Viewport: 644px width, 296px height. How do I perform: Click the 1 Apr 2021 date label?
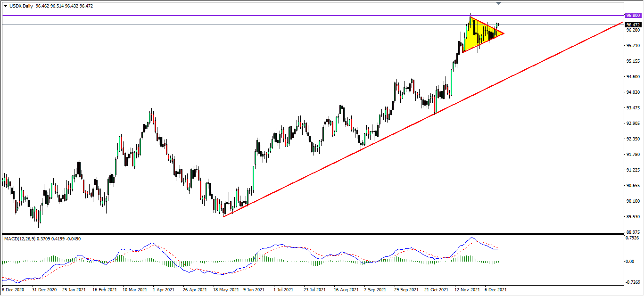[163, 290]
